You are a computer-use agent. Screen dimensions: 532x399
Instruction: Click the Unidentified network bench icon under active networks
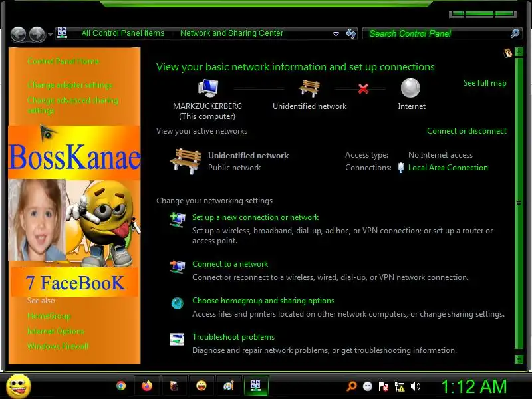[186, 161]
